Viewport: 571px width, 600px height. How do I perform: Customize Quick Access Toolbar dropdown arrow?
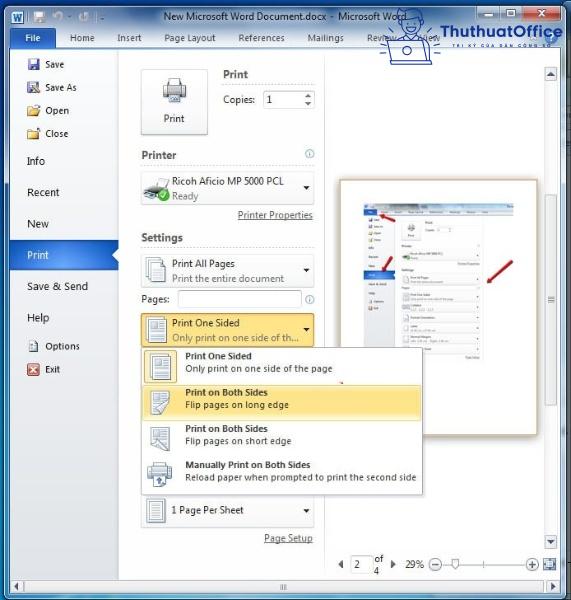click(102, 17)
